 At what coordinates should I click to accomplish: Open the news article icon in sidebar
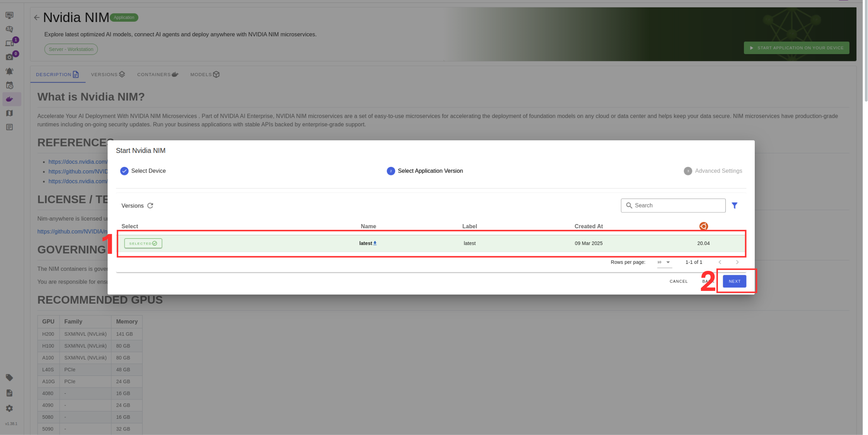pyautogui.click(x=10, y=127)
